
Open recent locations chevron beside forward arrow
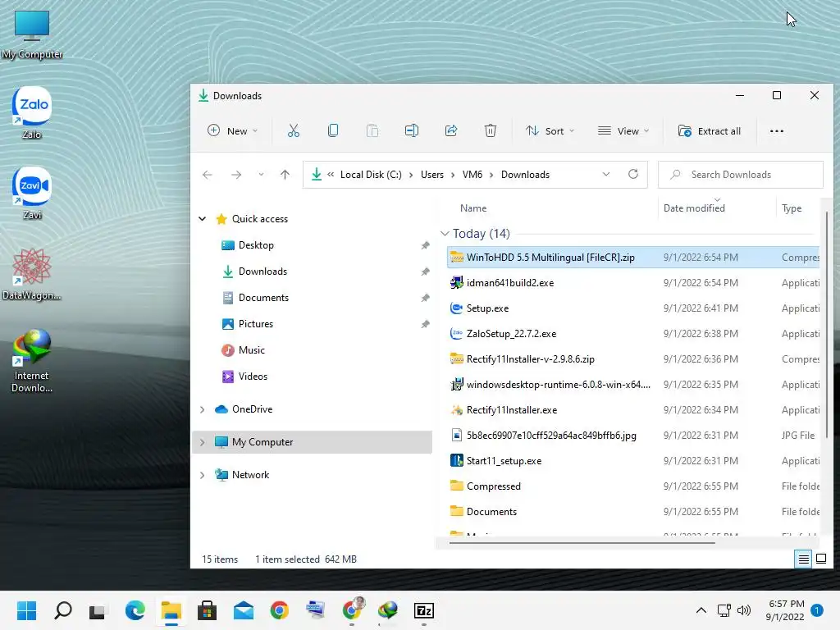pyautogui.click(x=261, y=175)
